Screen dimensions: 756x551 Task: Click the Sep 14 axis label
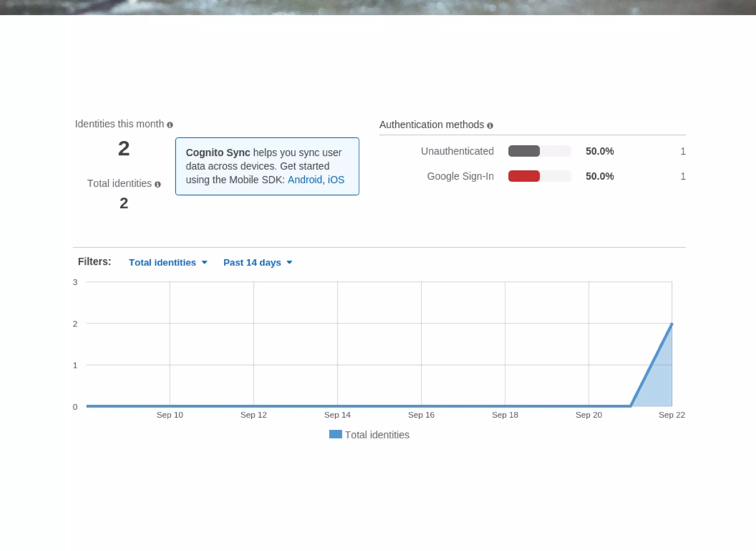point(337,415)
